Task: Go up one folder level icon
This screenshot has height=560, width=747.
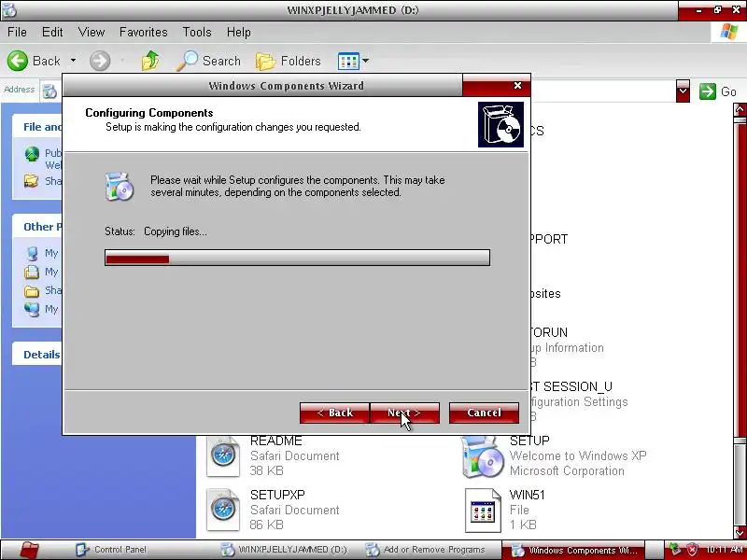Action: 150,61
